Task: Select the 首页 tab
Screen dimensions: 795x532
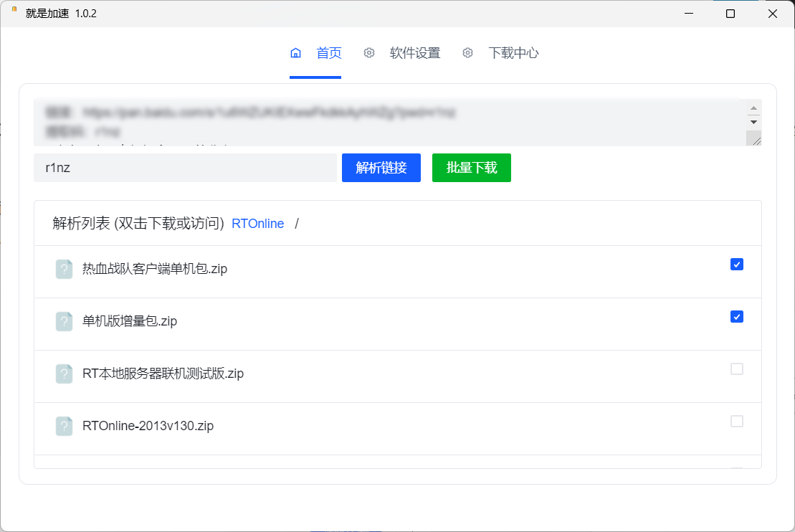Action: click(328, 52)
